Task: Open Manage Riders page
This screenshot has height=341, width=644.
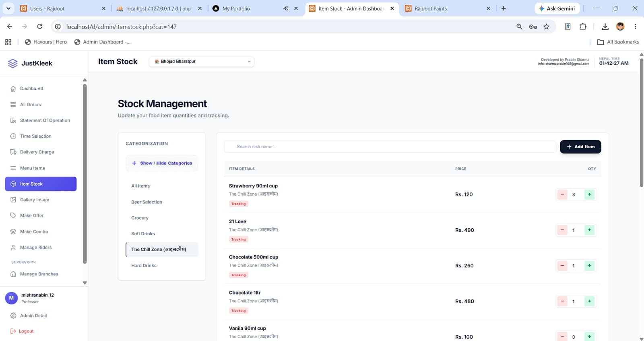Action: tap(41, 247)
